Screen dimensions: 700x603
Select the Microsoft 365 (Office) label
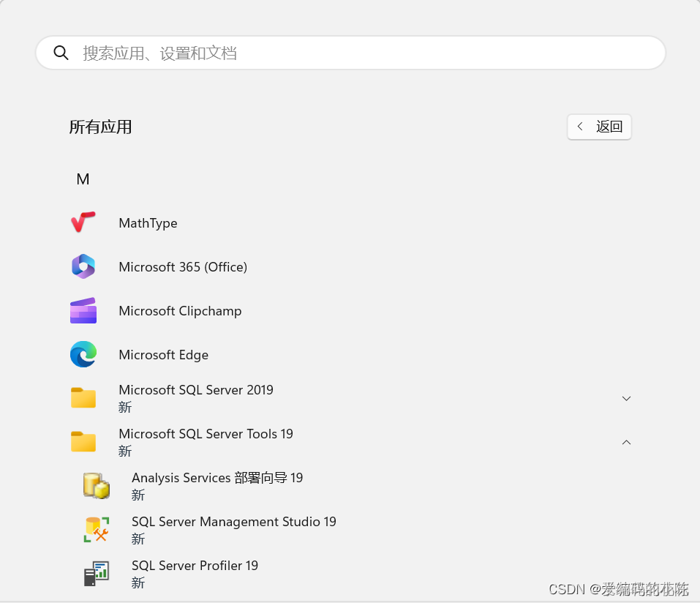point(183,266)
